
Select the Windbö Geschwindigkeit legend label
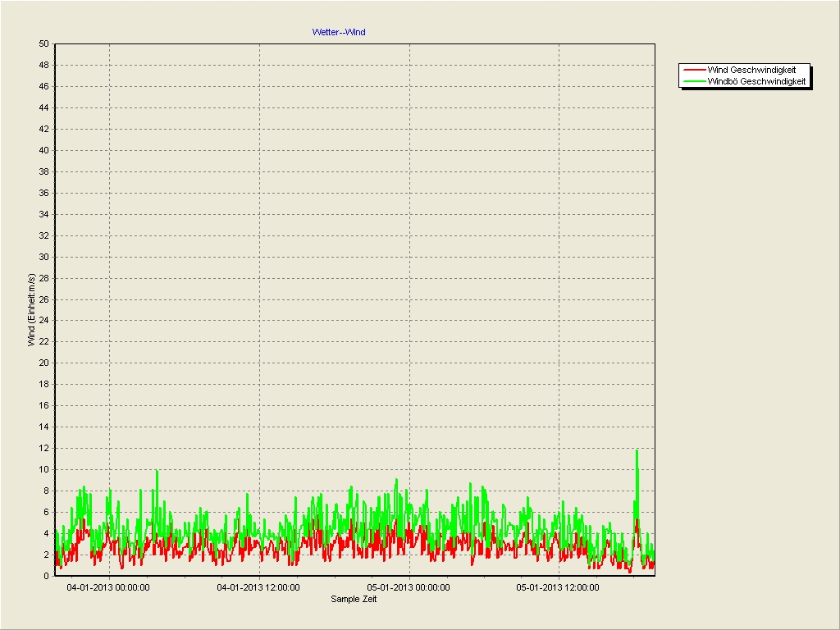click(x=756, y=81)
